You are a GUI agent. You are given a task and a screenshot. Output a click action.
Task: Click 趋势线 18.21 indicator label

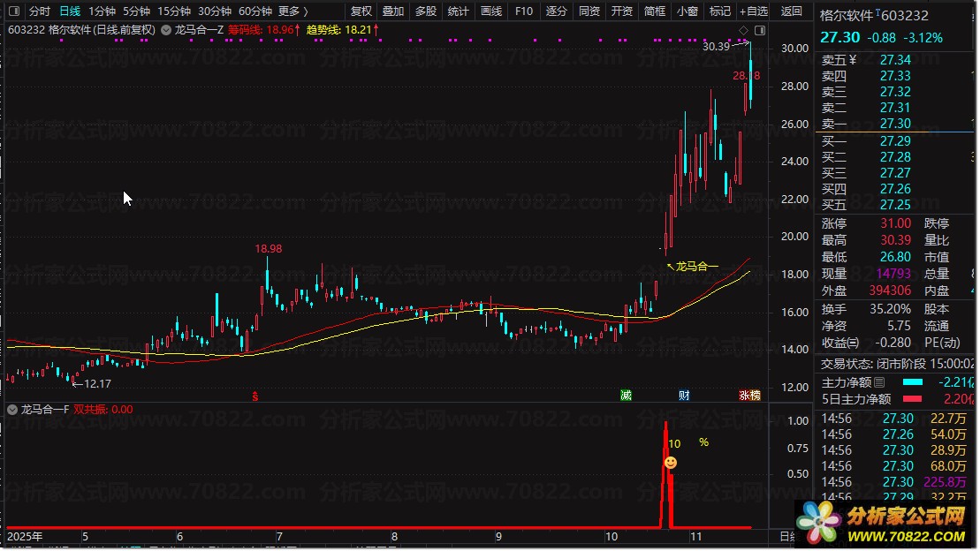(x=343, y=30)
